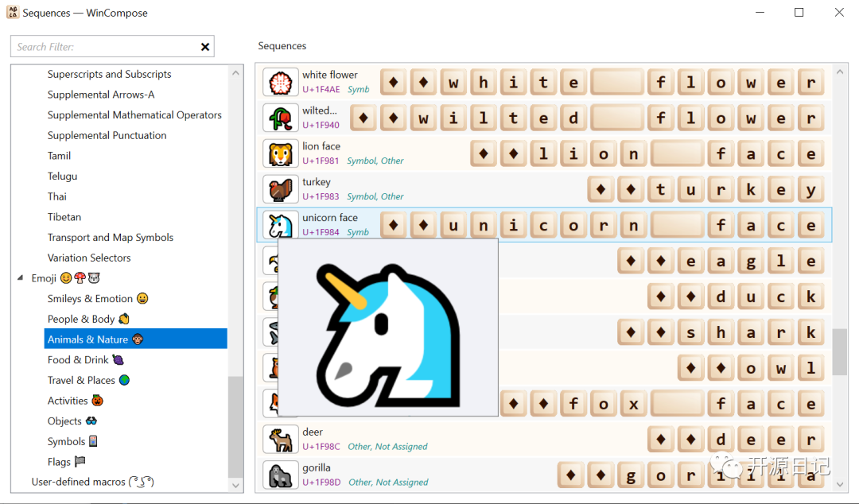Click code point U+1F4AE

pyautogui.click(x=321, y=89)
